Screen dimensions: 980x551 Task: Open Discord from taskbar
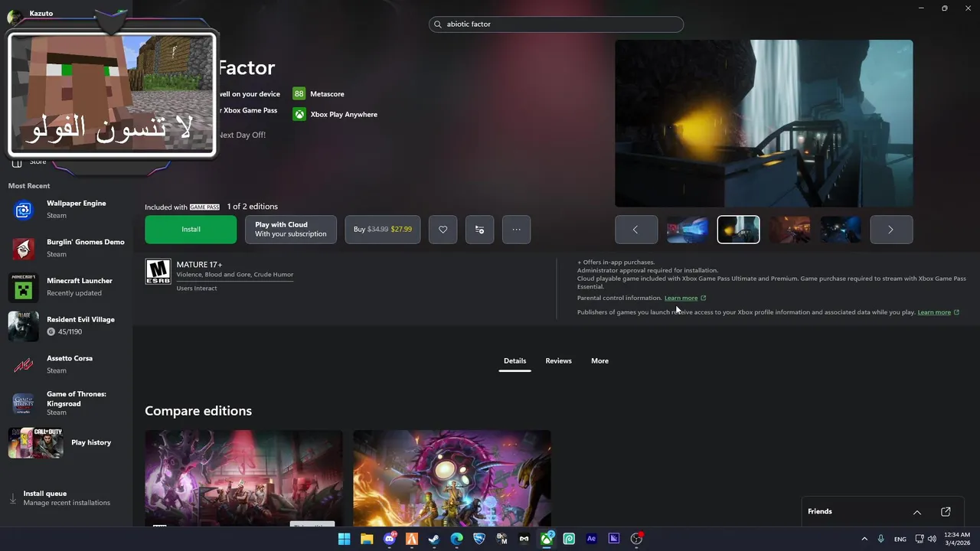(390, 539)
